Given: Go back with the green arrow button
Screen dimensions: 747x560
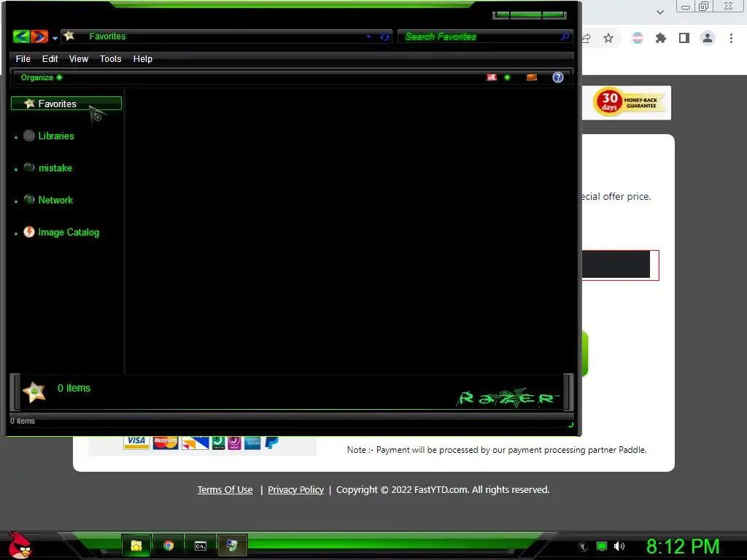Looking at the screenshot, I should pyautogui.click(x=21, y=36).
